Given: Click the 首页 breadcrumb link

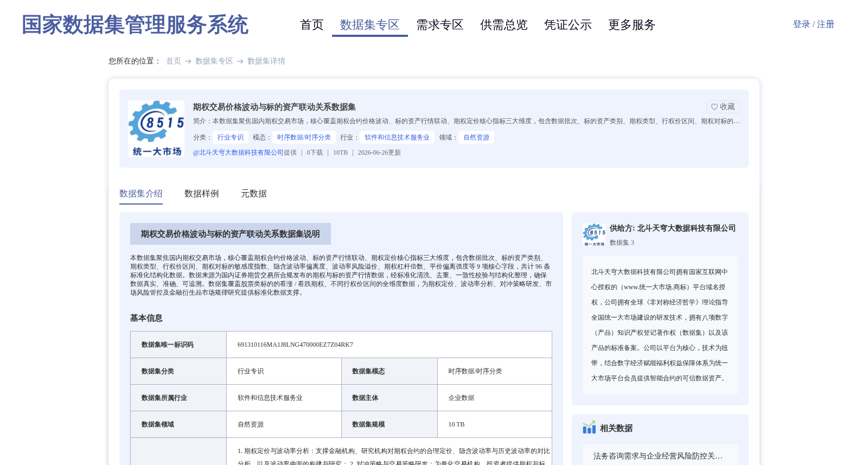Looking at the screenshot, I should point(174,61).
